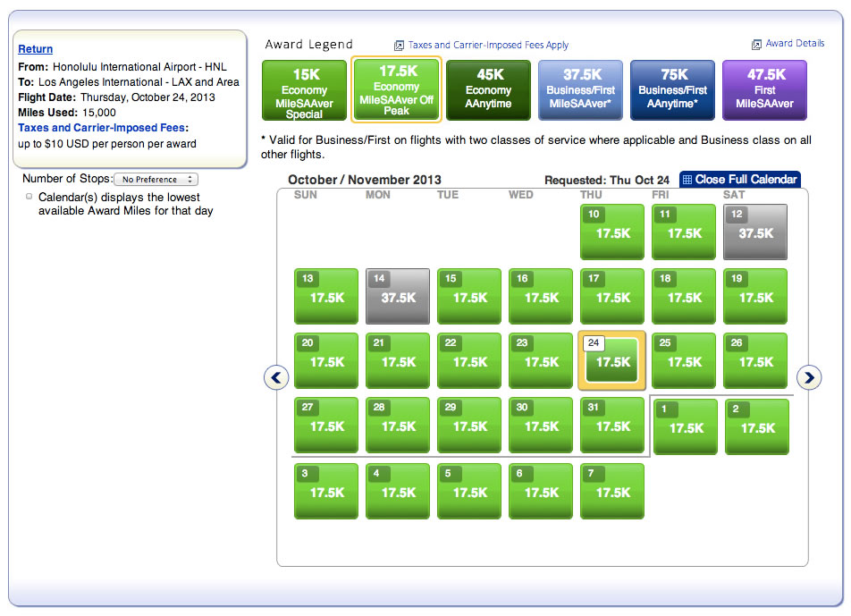The height and width of the screenshot is (616, 851).
Task: Click 'From: Honolulu International Airport - HNL' text
Action: click(122, 67)
